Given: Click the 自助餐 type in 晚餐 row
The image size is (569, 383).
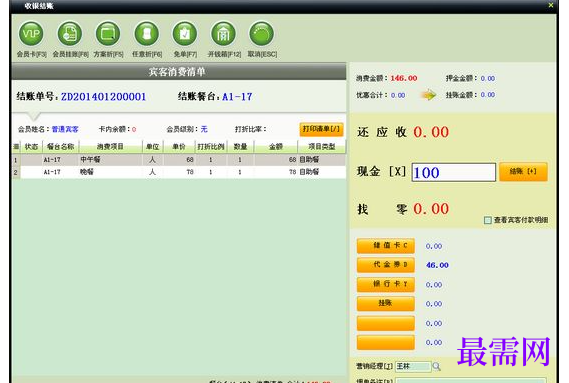Looking at the screenshot, I should [309, 172].
